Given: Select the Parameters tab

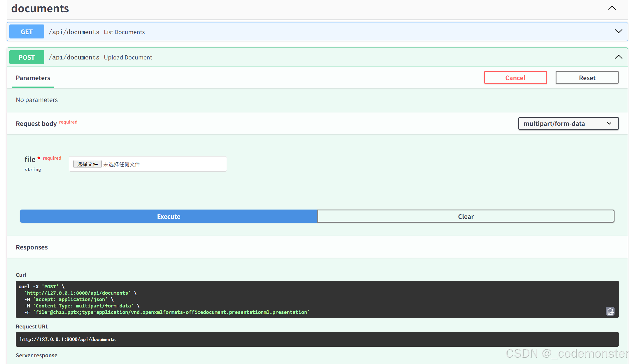Looking at the screenshot, I should coord(33,78).
